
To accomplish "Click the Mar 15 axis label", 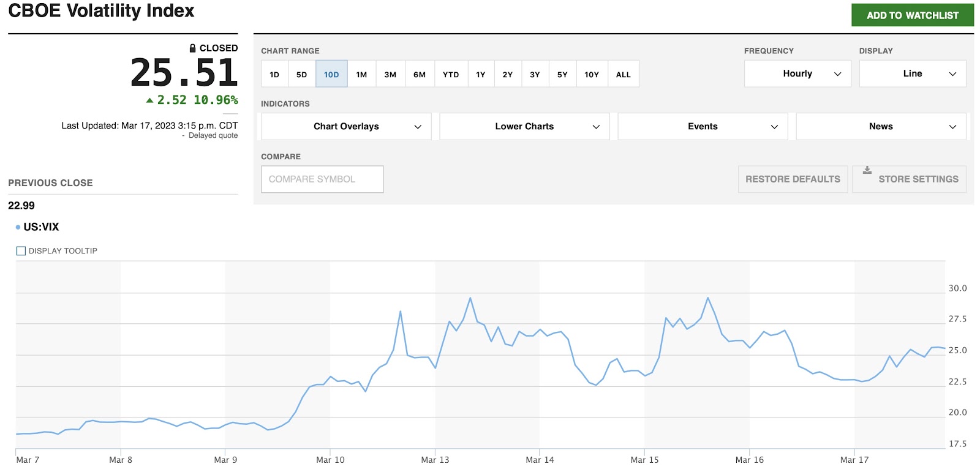I will (x=644, y=460).
